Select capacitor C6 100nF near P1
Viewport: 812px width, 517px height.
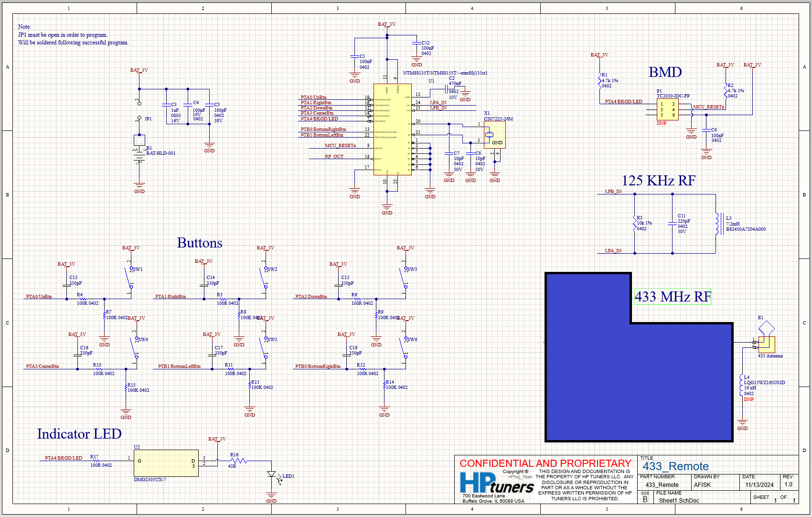[x=706, y=130]
